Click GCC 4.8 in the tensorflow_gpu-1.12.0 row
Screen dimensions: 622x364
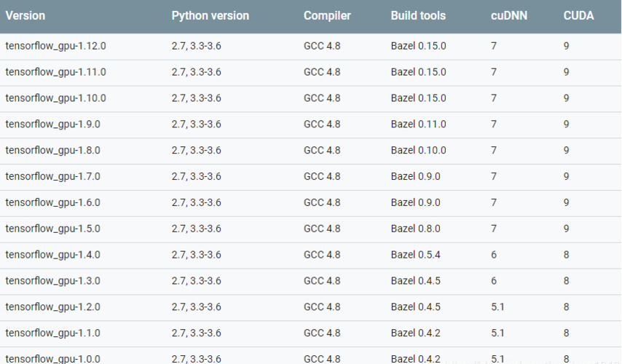coord(322,46)
